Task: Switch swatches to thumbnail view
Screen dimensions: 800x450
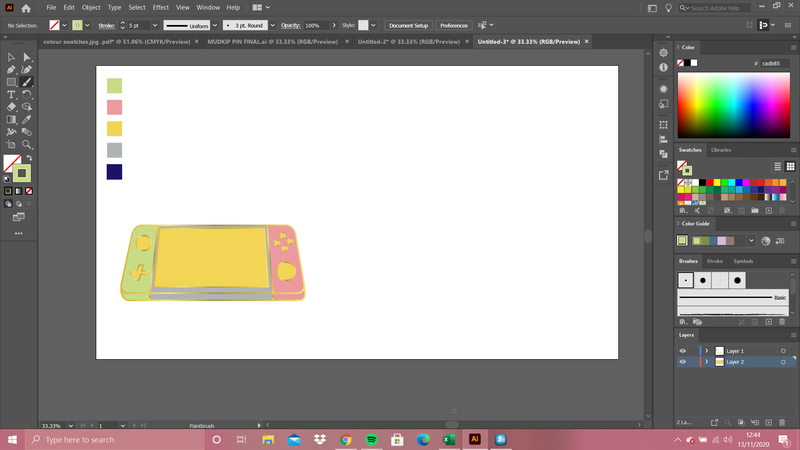Action: point(790,166)
